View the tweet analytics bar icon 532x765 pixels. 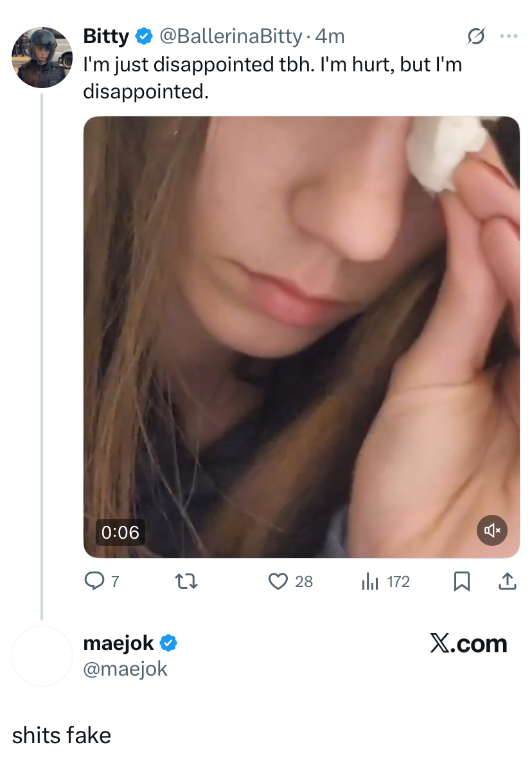click(369, 582)
